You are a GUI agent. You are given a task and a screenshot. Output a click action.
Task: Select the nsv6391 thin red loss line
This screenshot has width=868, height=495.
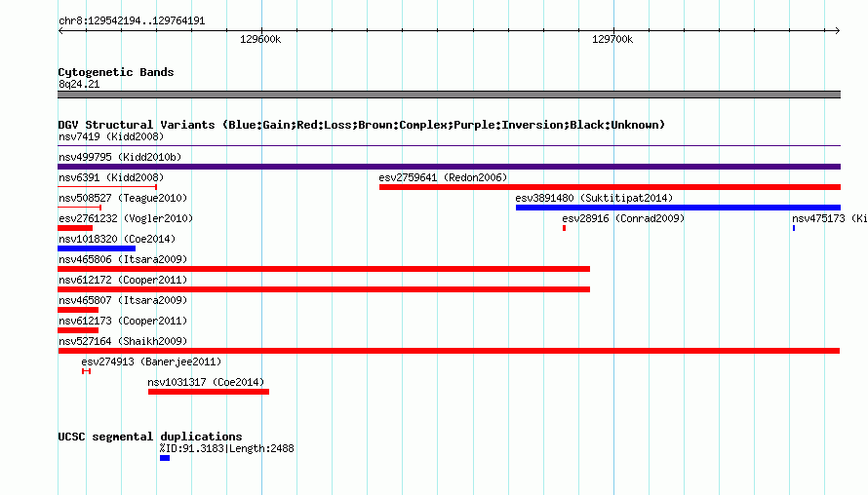coord(107,187)
